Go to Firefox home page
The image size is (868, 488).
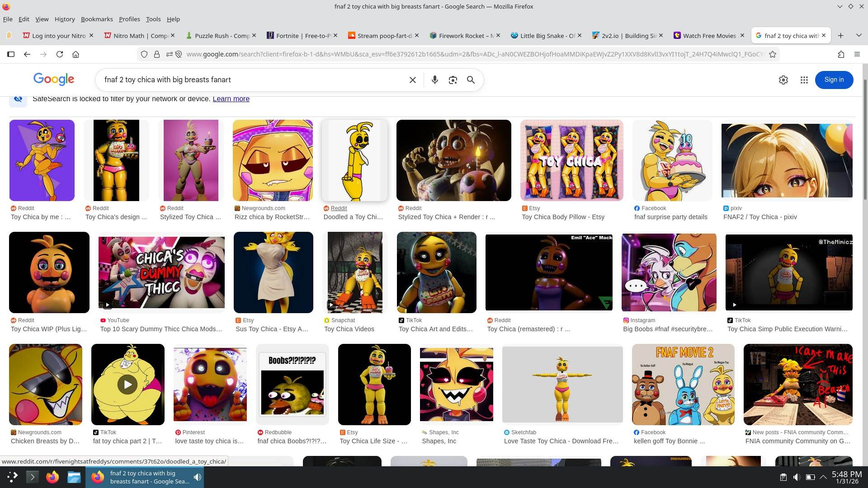75,54
